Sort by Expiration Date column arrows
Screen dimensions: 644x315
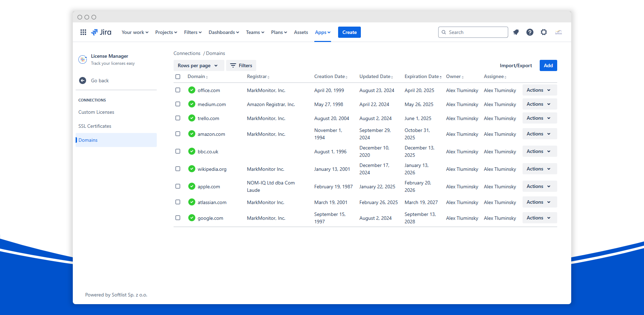point(441,77)
